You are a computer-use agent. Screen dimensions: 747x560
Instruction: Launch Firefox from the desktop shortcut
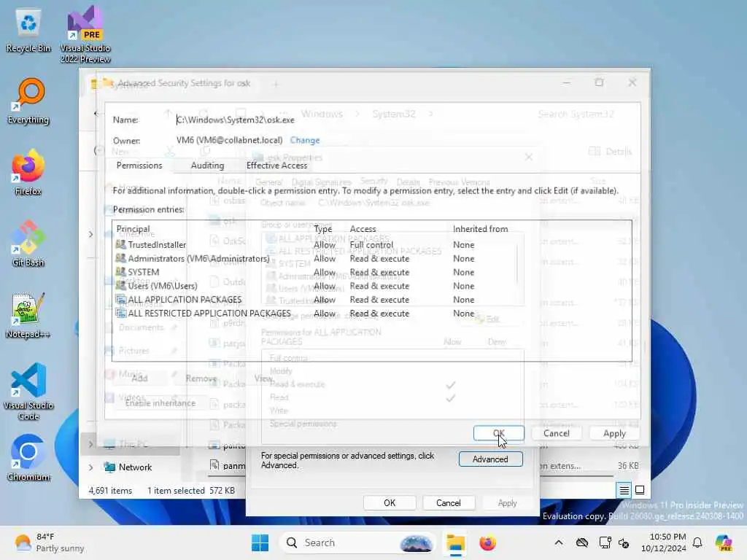(x=28, y=172)
